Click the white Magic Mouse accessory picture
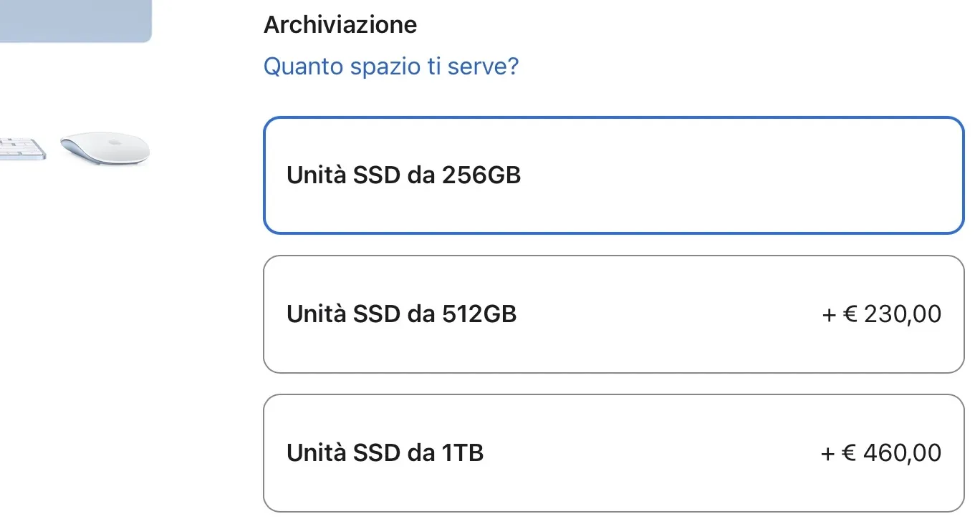Viewport: 980px width, 529px height. [x=105, y=147]
